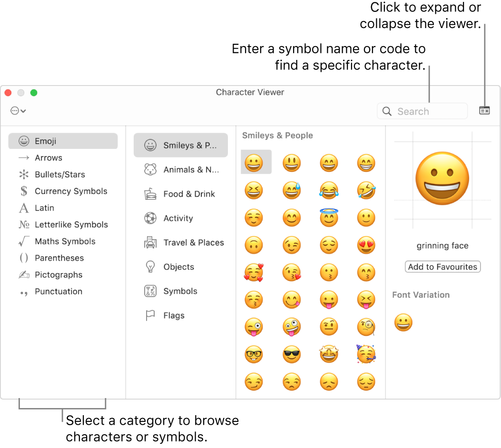This screenshot has height=448, width=501.
Task: Click the Add to Favourites button
Action: (x=442, y=266)
